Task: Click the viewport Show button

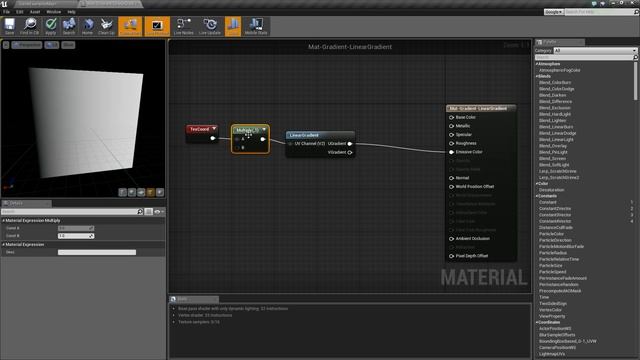Action: pos(68,45)
